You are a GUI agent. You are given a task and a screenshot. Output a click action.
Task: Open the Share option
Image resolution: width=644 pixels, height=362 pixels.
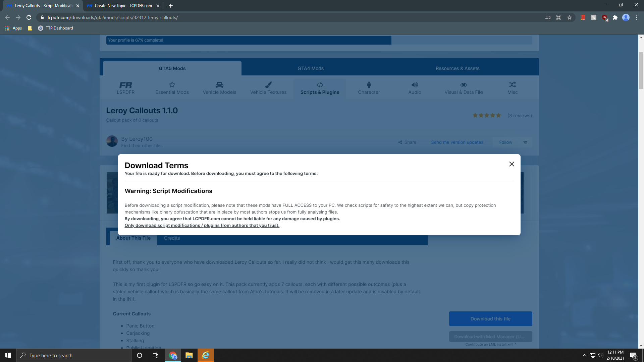click(x=407, y=142)
